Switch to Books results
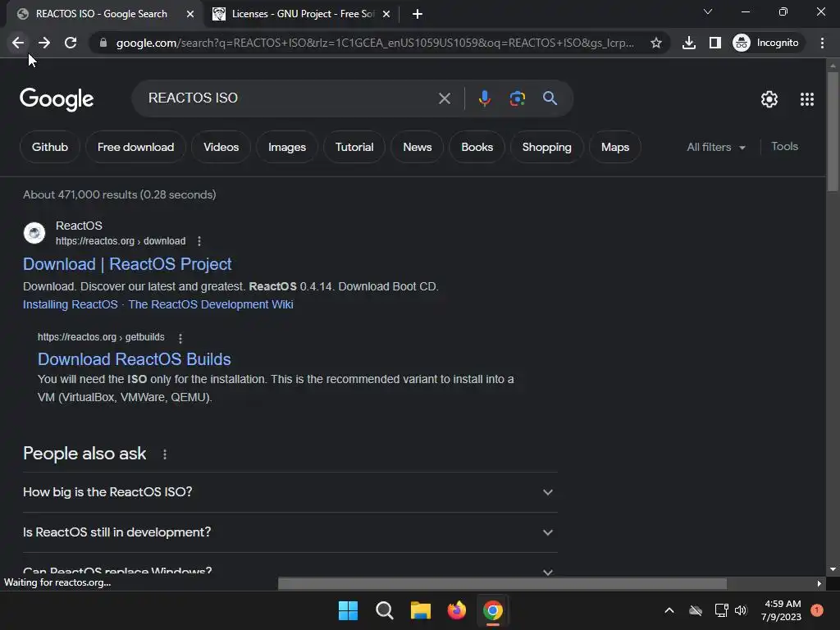This screenshot has width=840, height=630. point(477,148)
